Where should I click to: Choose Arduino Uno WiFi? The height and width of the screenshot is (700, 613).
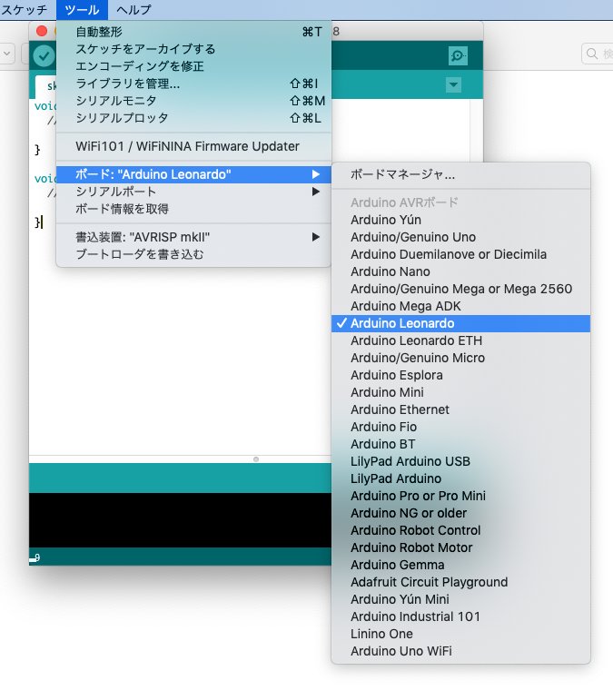tap(460, 651)
